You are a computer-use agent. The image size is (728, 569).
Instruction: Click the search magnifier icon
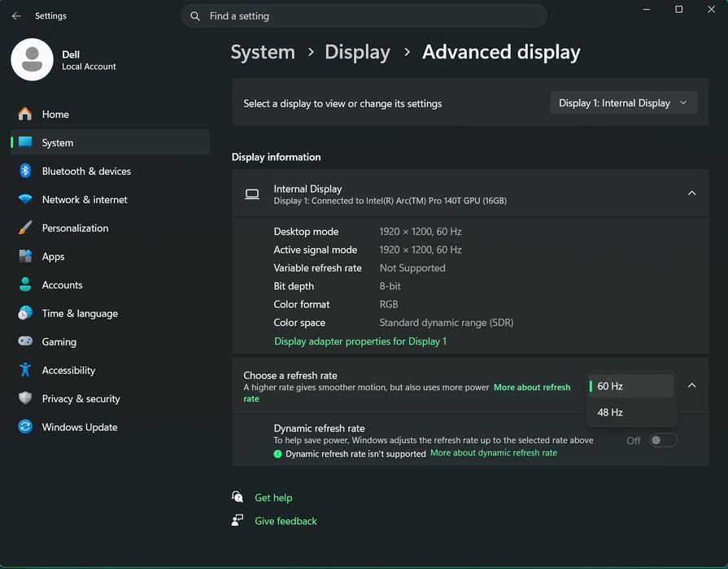(x=195, y=16)
